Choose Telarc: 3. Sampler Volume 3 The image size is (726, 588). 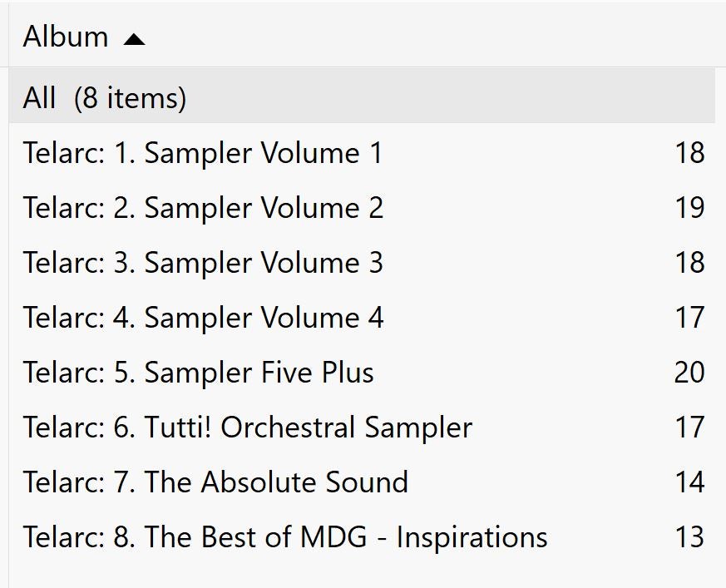pos(203,263)
